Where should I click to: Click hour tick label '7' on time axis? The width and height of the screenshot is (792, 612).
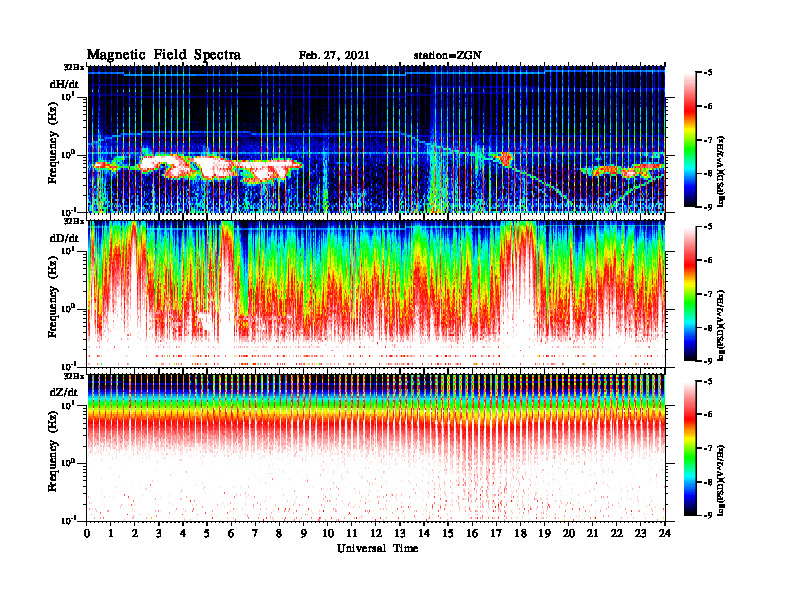(255, 533)
